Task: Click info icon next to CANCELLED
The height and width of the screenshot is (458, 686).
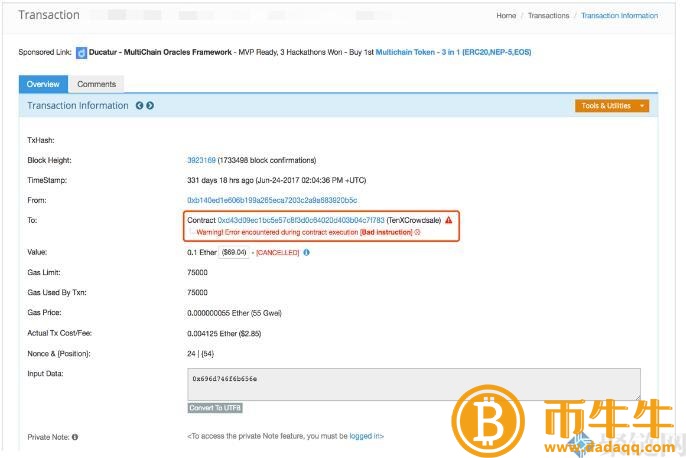Action: click(x=306, y=252)
